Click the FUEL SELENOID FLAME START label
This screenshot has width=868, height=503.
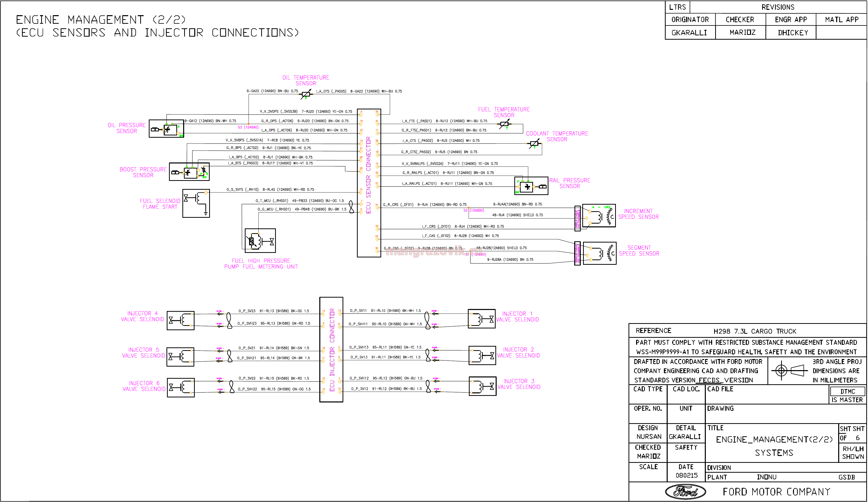[160, 204]
